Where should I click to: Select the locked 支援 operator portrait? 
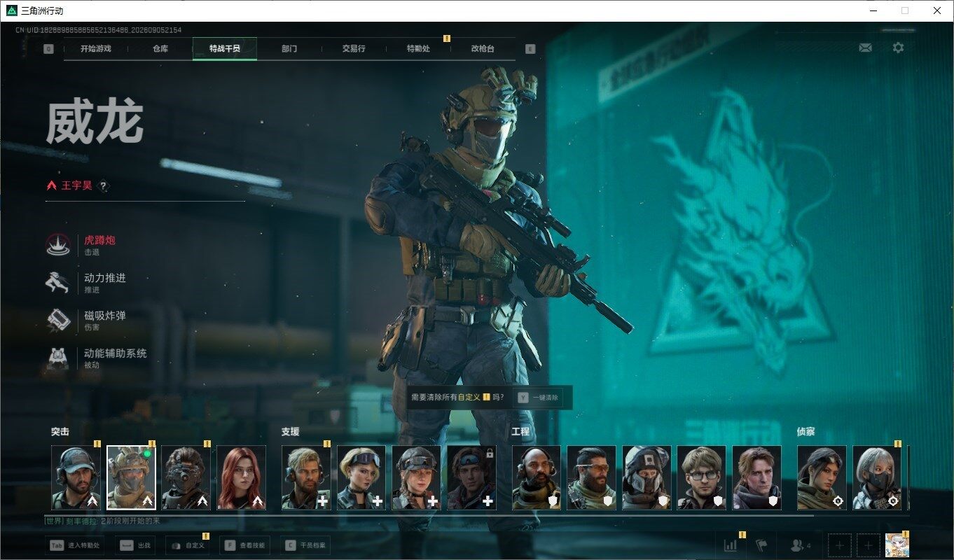point(472,477)
